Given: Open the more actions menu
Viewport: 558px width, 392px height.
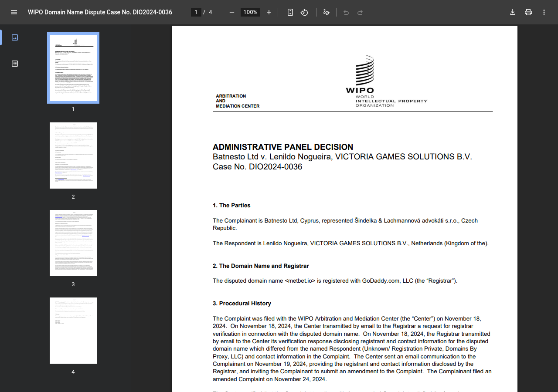Looking at the screenshot, I should [544, 12].
